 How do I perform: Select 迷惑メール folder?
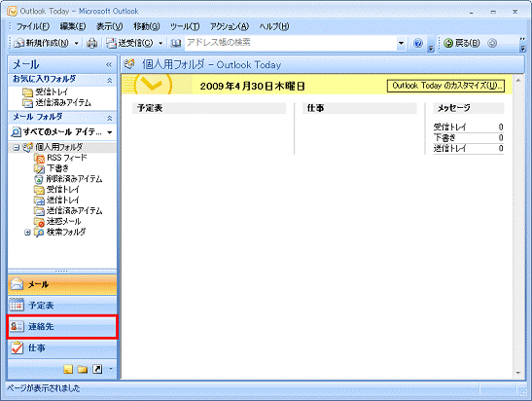[x=63, y=221]
